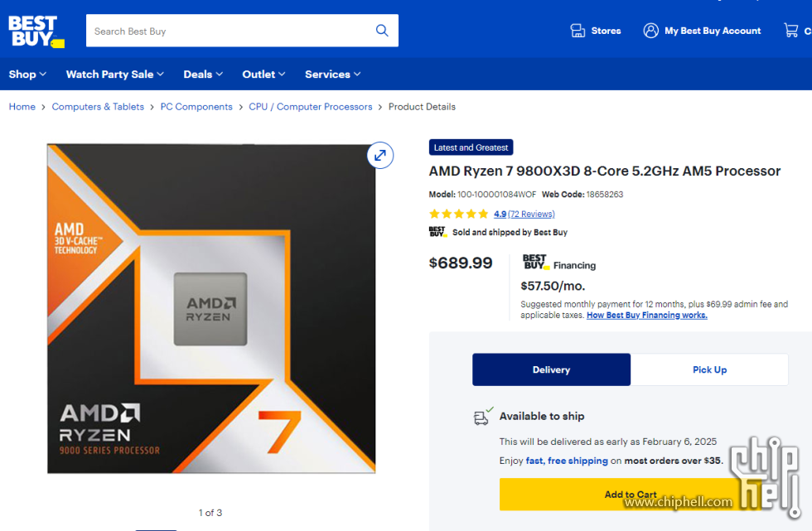This screenshot has width=812, height=531.
Task: Click the star rating icons
Action: [x=459, y=214]
